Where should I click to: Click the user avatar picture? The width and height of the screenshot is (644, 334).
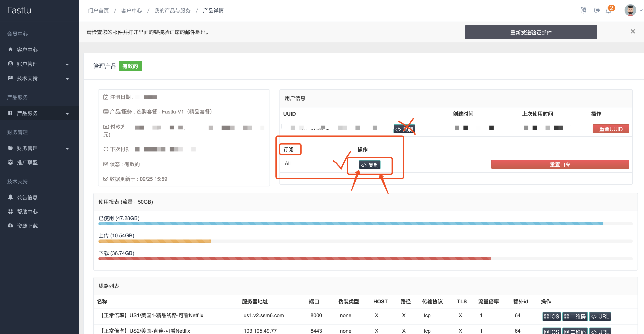[630, 10]
